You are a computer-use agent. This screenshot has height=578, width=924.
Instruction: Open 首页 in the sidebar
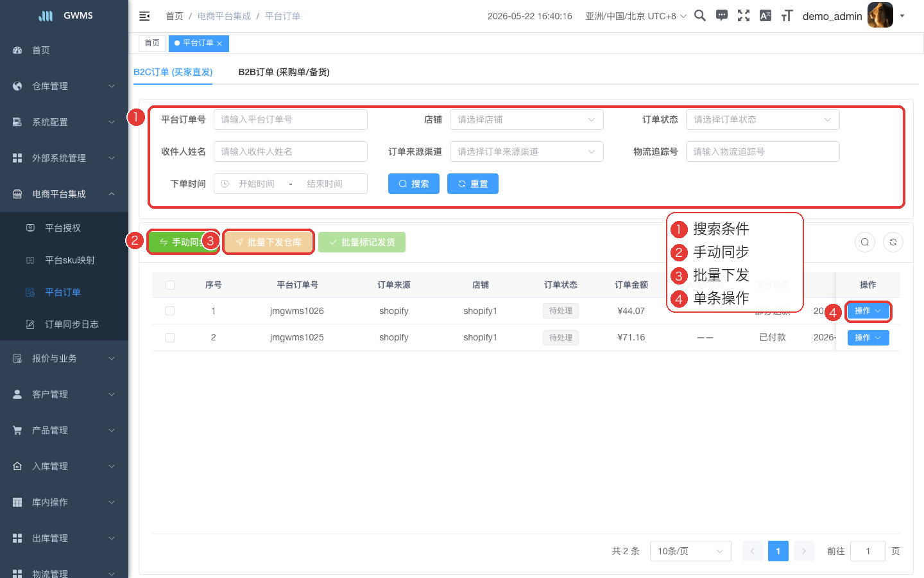64,50
